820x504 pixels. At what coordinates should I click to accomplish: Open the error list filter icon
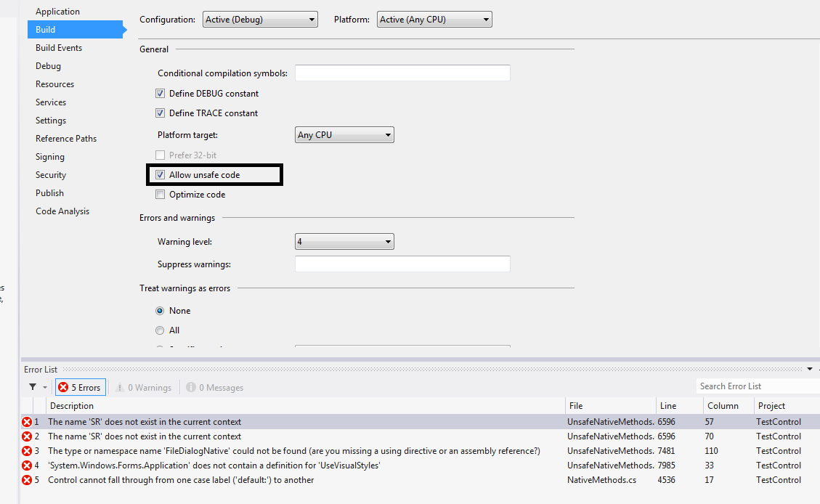(x=33, y=387)
